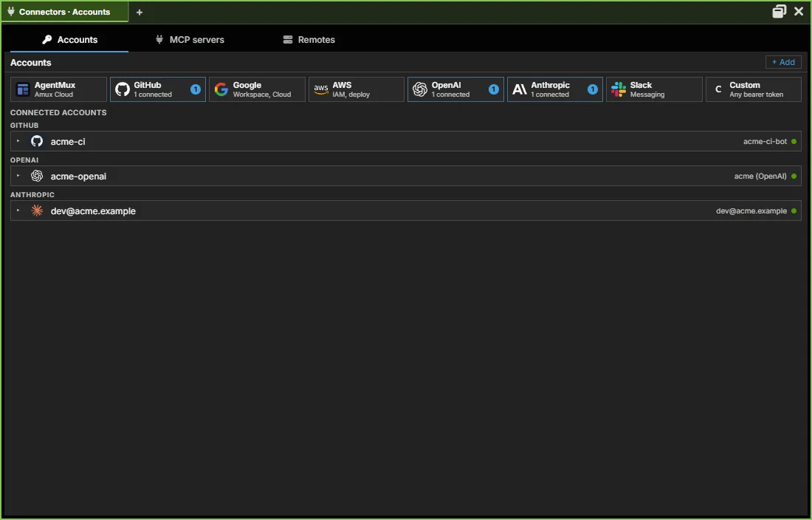Viewport: 812px width, 520px height.
Task: Click the + Add button
Action: coord(783,62)
